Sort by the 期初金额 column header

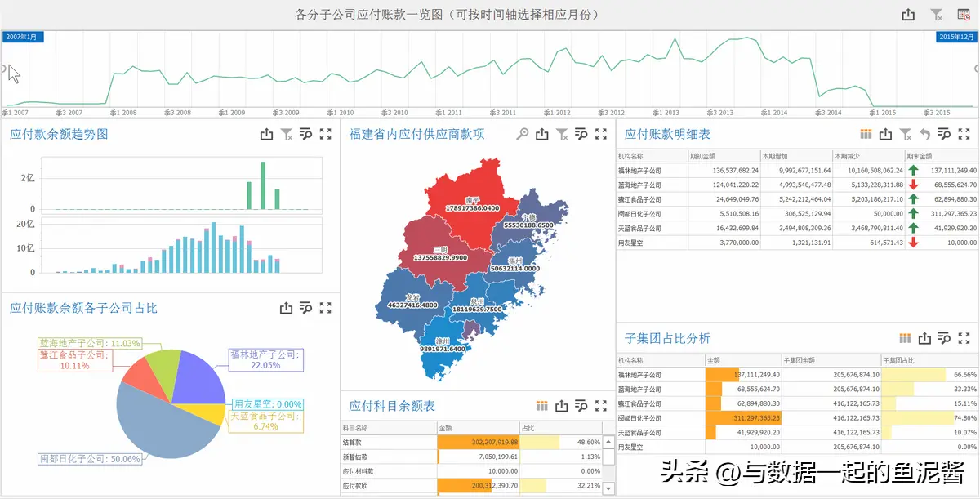[724, 156]
